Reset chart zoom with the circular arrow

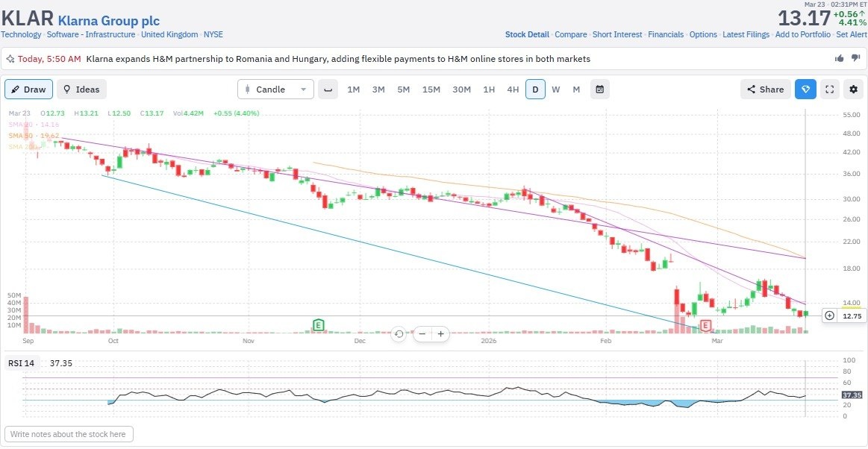point(399,333)
